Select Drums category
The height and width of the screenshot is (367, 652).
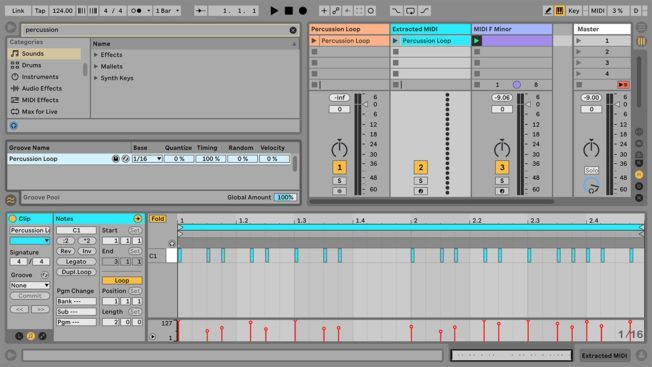tap(44, 65)
